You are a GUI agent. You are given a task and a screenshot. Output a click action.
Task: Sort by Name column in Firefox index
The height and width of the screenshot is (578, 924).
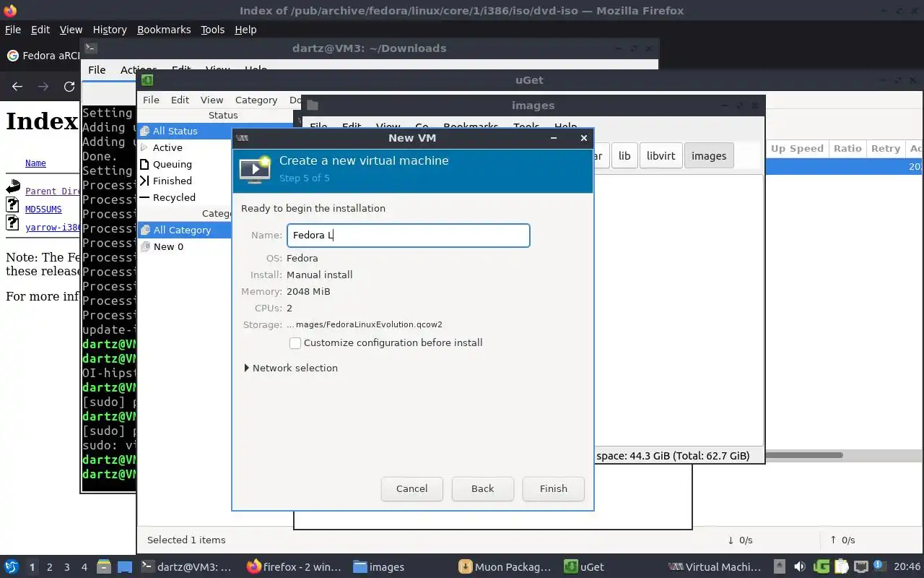click(x=35, y=163)
